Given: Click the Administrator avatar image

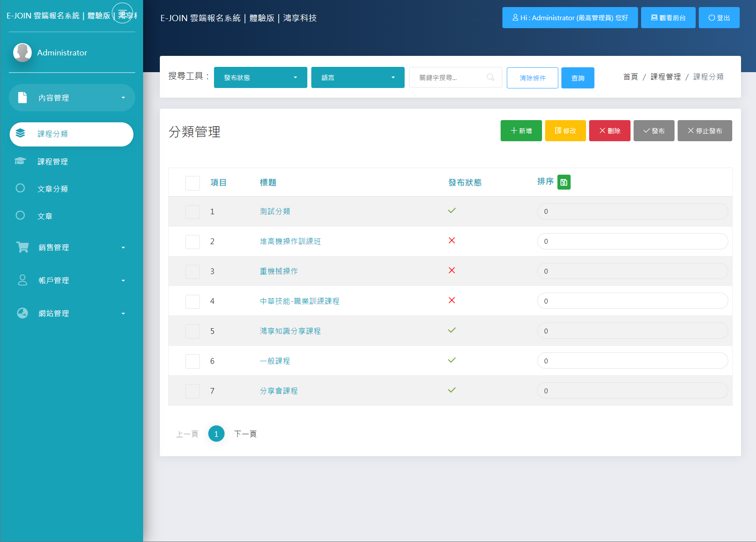Looking at the screenshot, I should point(22,52).
